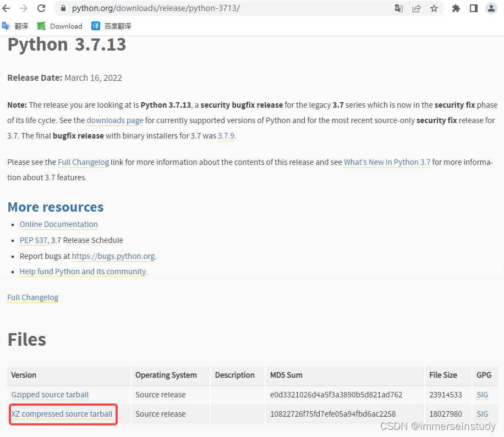Open the extensions puzzle icon
504x437 pixels.
pos(456,8)
